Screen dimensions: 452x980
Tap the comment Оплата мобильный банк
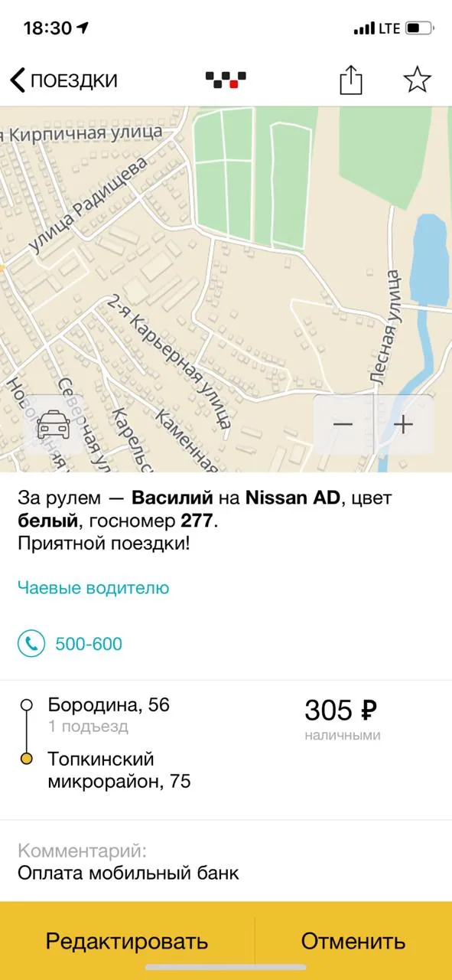click(128, 873)
